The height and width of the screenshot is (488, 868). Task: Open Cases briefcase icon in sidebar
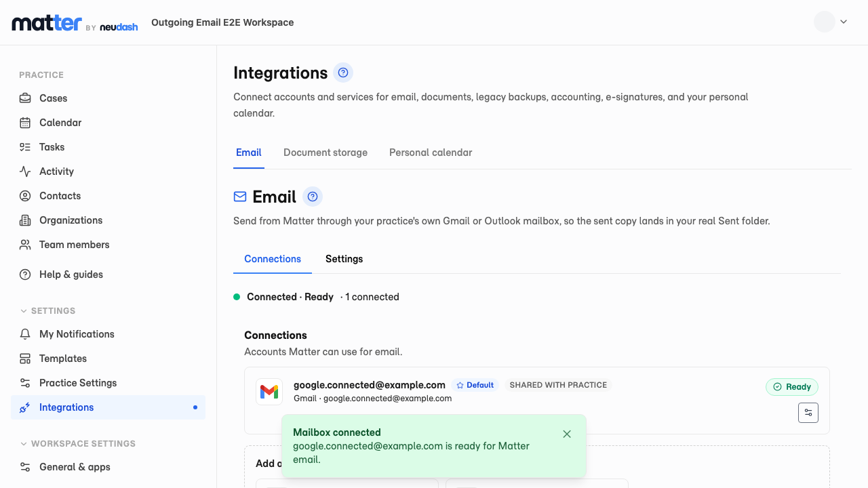pyautogui.click(x=25, y=98)
